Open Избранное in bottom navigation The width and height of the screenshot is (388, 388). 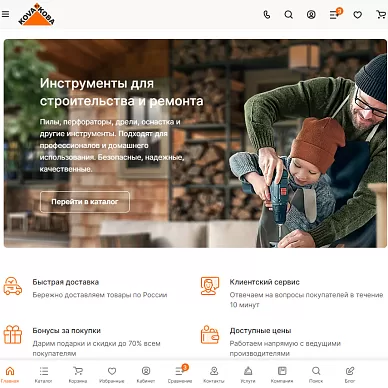(112, 374)
